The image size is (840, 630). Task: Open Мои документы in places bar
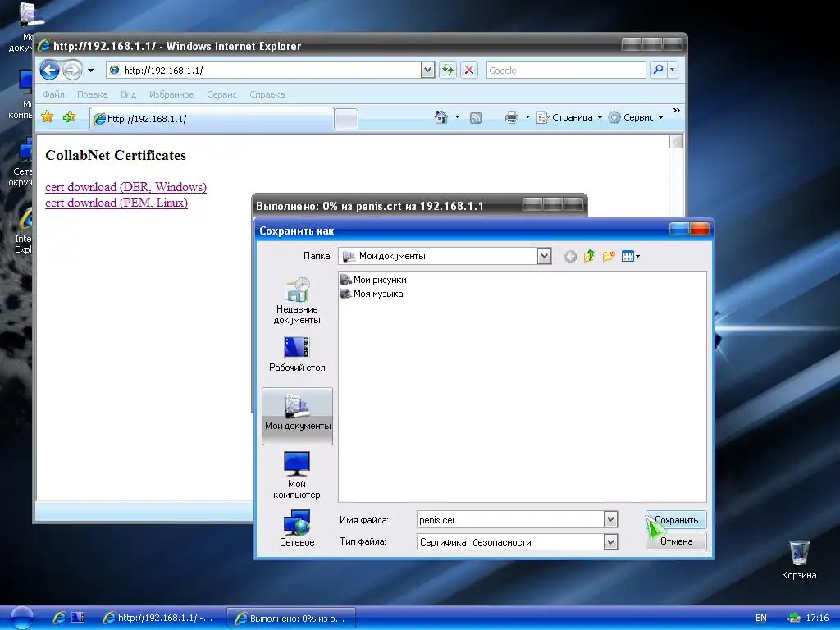click(297, 416)
